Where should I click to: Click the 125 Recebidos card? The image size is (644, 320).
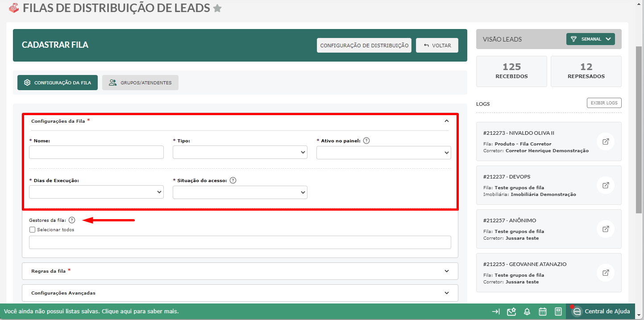point(511,71)
